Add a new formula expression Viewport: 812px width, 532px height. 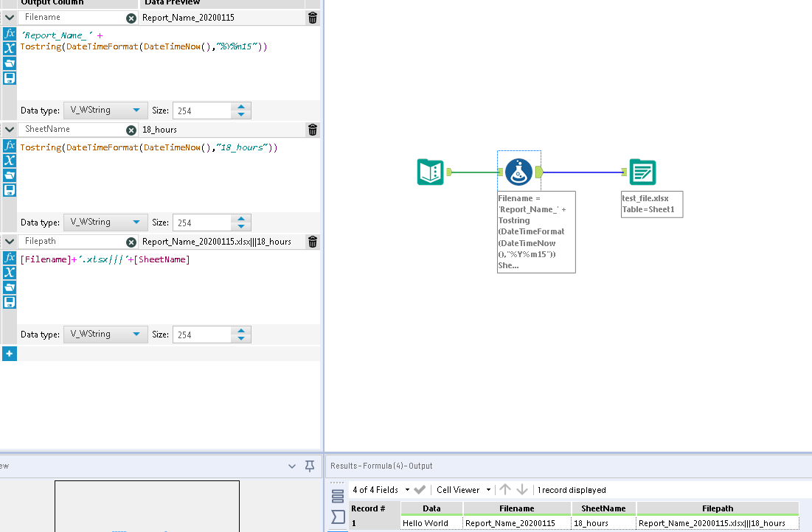[x=10, y=354]
